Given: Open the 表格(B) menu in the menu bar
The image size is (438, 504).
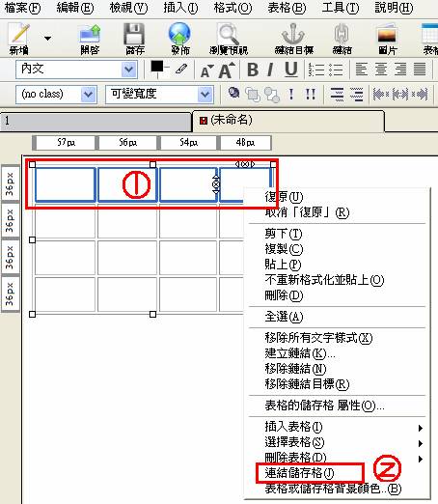Looking at the screenshot, I should (287, 8).
